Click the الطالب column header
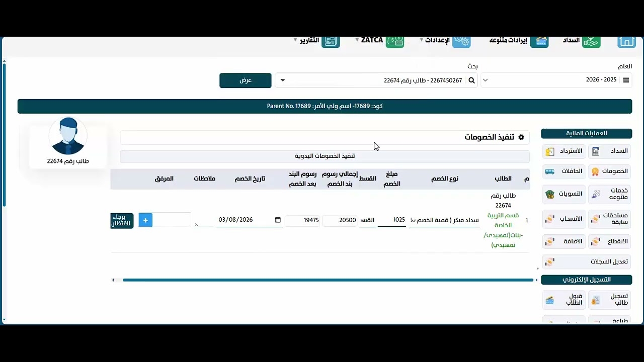Viewport: 644px width, 362px height. (503, 178)
